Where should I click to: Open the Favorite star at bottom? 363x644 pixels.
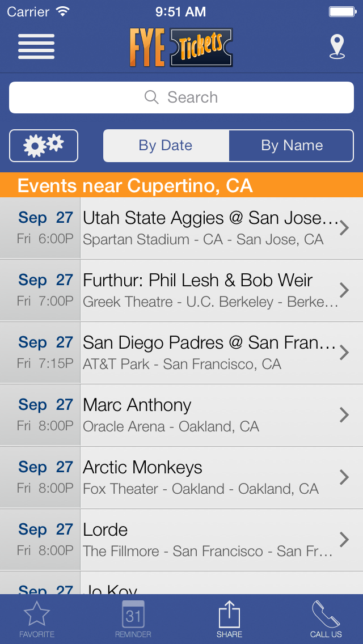coord(37,618)
